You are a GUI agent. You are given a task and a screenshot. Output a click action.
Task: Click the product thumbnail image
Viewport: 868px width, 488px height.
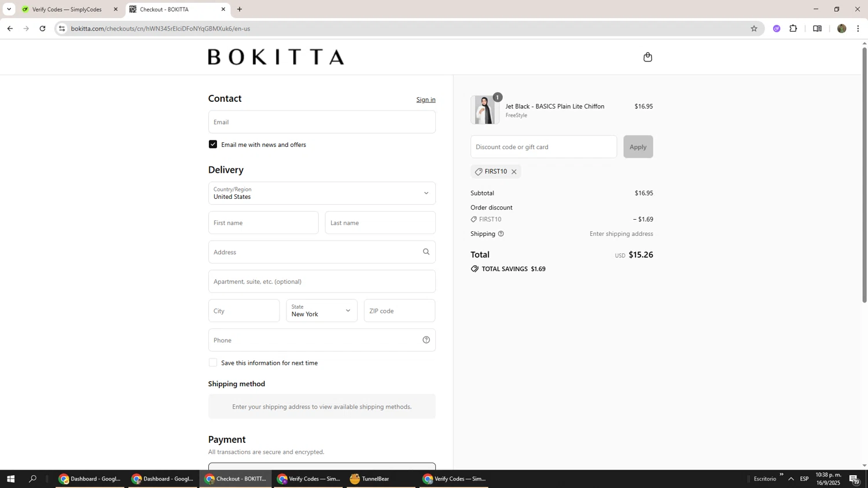(x=485, y=110)
